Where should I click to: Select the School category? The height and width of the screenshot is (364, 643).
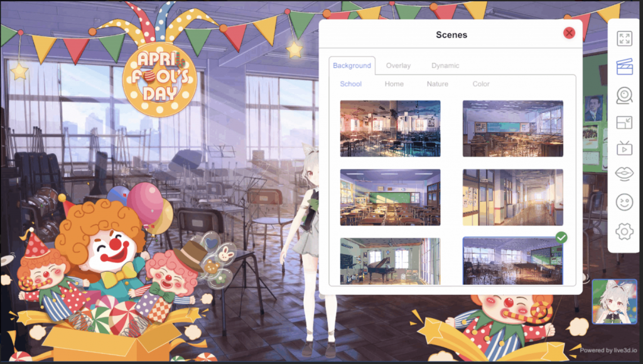click(350, 83)
